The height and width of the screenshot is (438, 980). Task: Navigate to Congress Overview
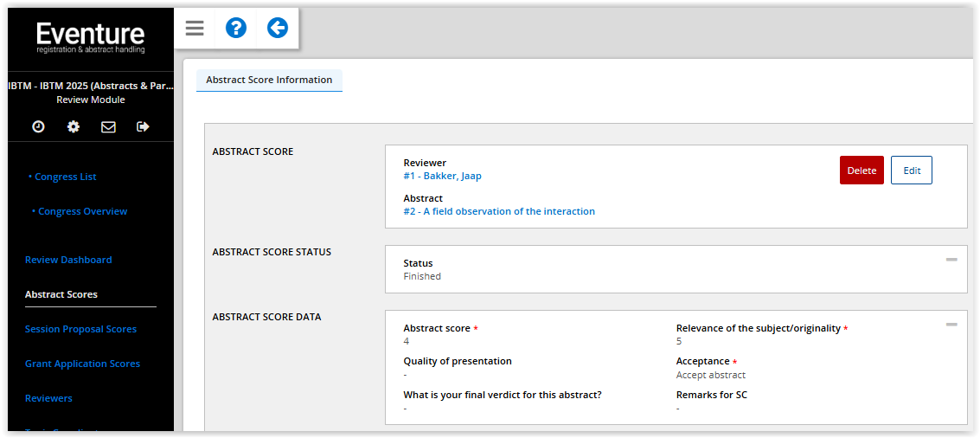click(82, 211)
